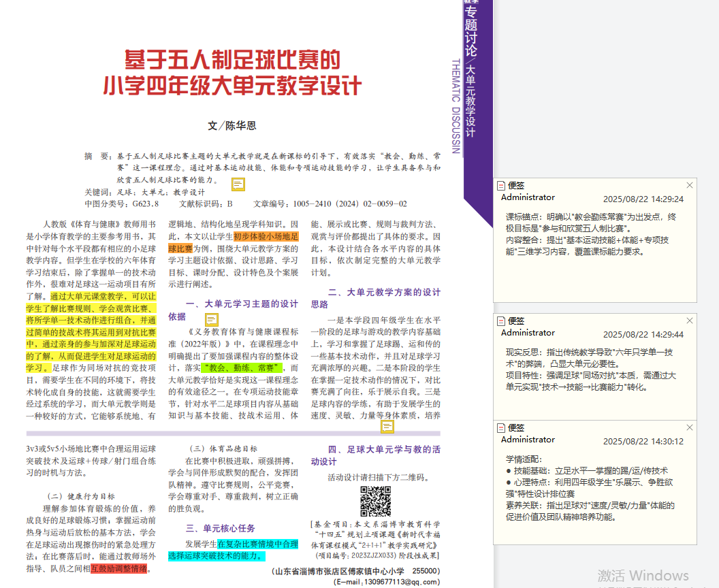Viewport: 719px width, 588px height.
Task: Click the timestamp 2025/08/22 14:29:24
Action: tap(643, 199)
